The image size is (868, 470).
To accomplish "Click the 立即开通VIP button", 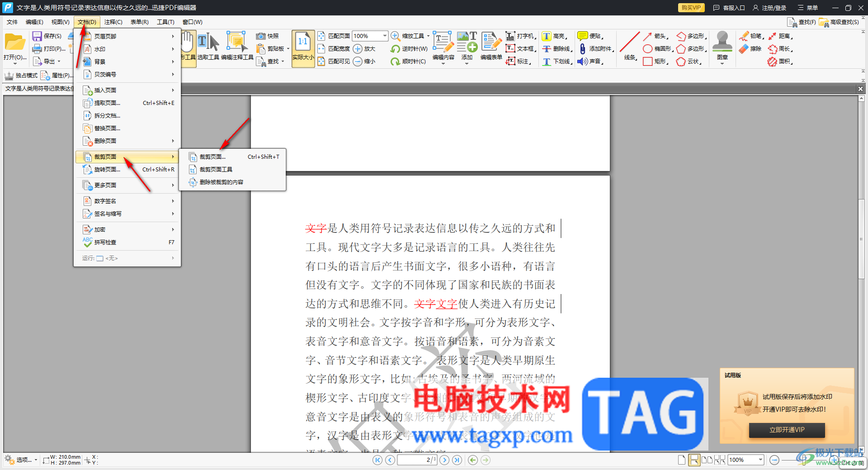I will coord(787,430).
